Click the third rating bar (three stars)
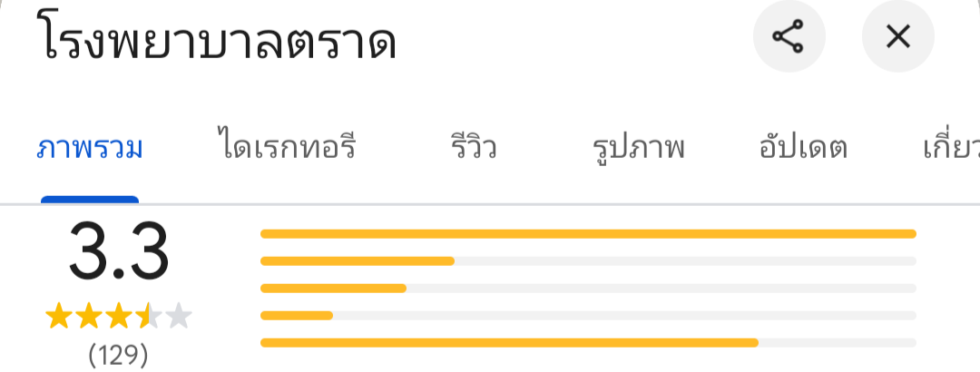 588,289
